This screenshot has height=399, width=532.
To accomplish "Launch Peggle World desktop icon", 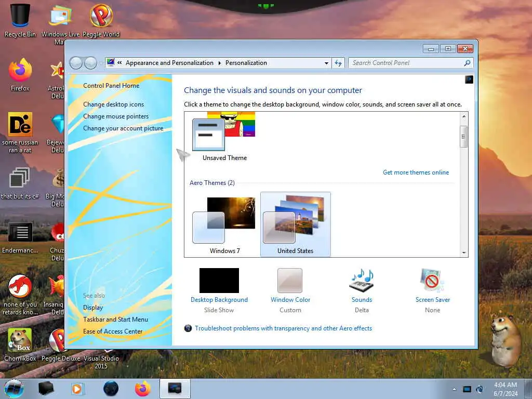I will point(101,20).
